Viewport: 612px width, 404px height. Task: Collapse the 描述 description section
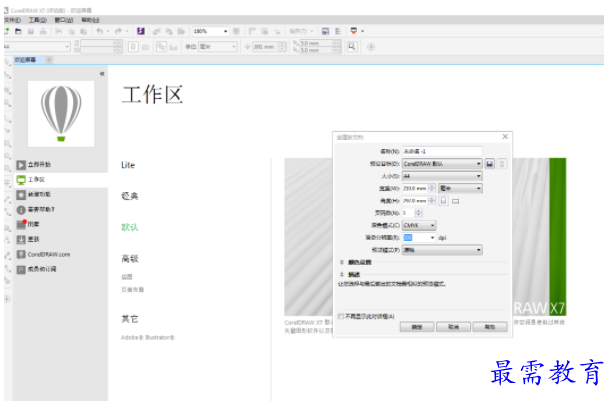tap(342, 274)
